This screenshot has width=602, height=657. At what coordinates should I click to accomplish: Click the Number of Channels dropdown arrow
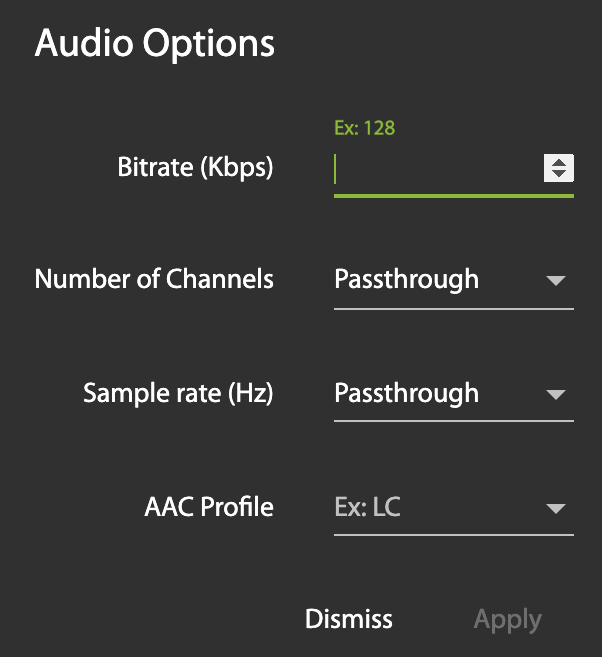coord(557,281)
